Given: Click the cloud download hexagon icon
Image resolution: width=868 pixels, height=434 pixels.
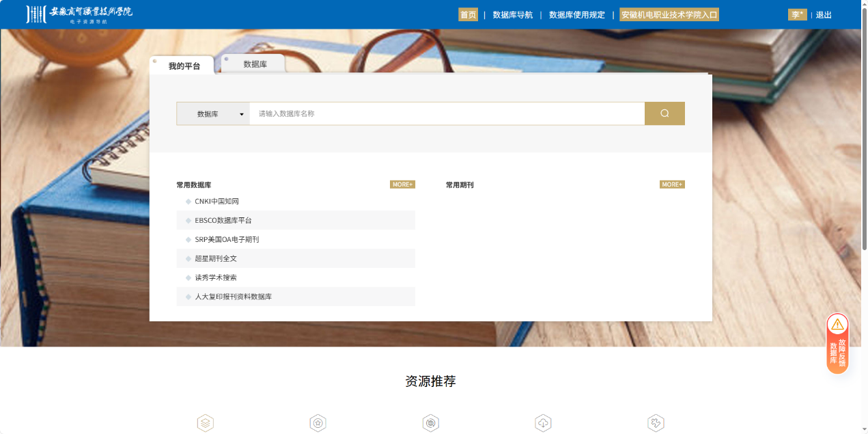Looking at the screenshot, I should click(543, 423).
